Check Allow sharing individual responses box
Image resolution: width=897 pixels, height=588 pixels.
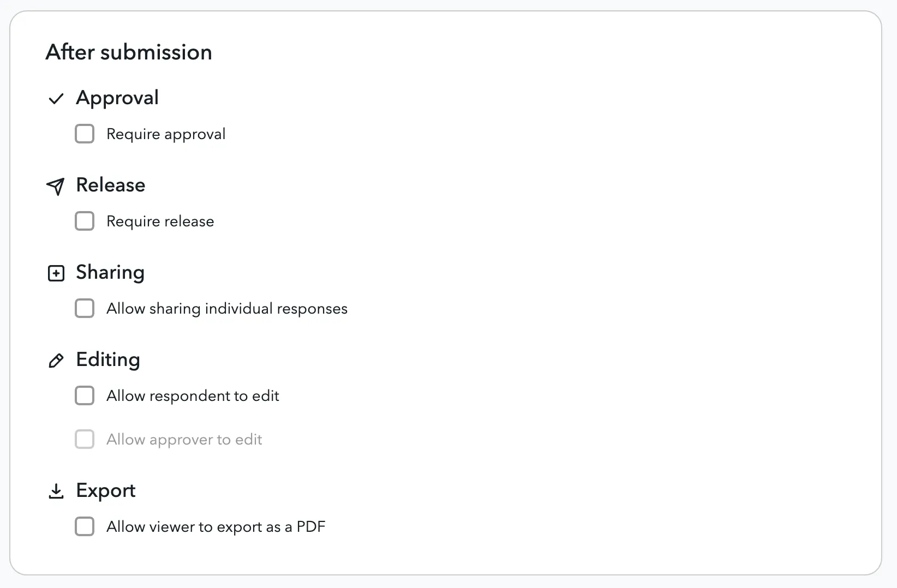(x=85, y=308)
